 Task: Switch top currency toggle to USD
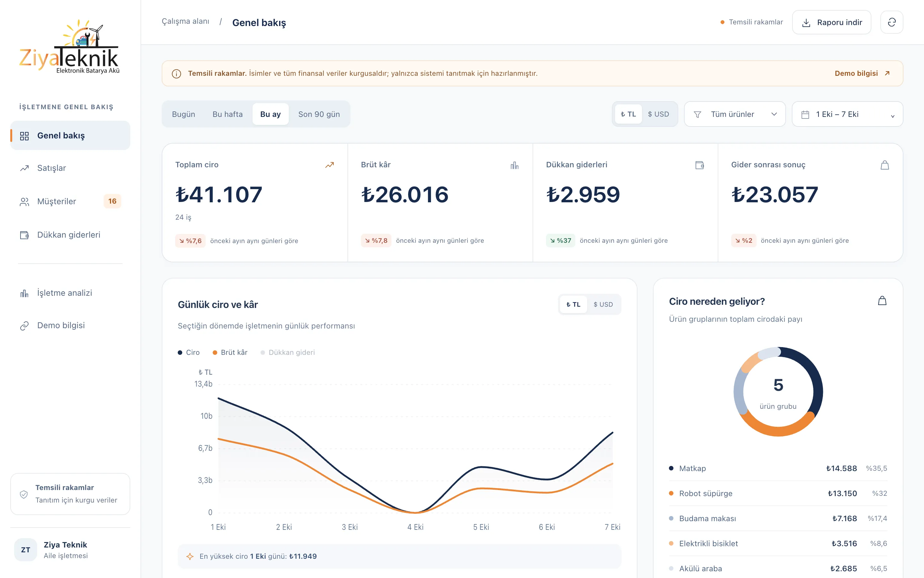pyautogui.click(x=658, y=114)
